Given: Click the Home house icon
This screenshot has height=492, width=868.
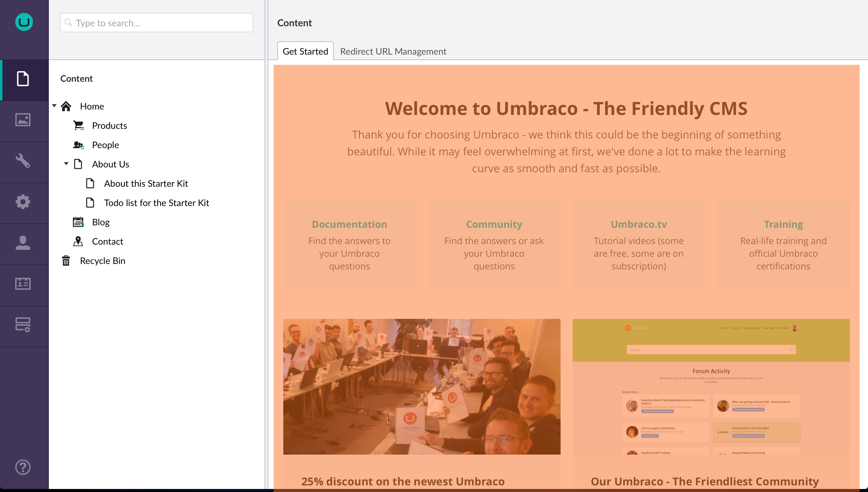Looking at the screenshot, I should pyautogui.click(x=66, y=106).
